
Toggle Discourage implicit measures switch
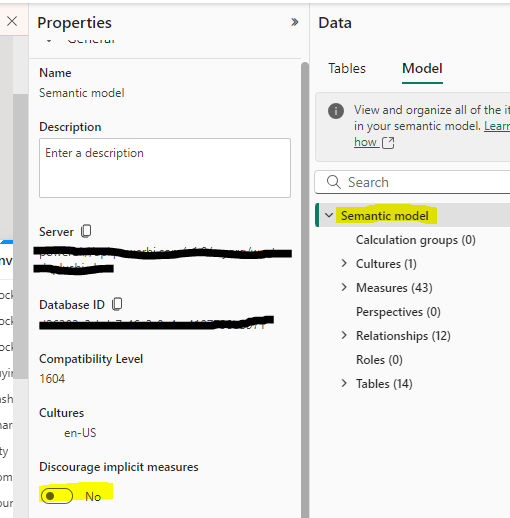(56, 496)
